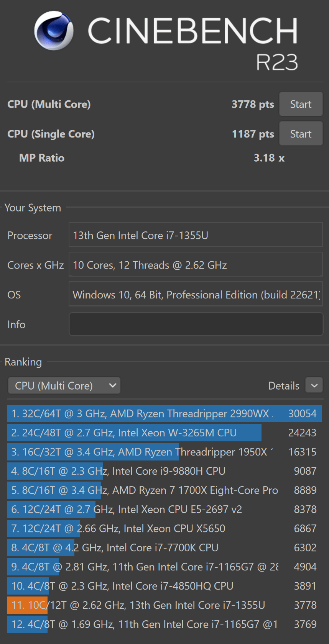Select the Threadripper 2990WX ranking entry

[164, 414]
